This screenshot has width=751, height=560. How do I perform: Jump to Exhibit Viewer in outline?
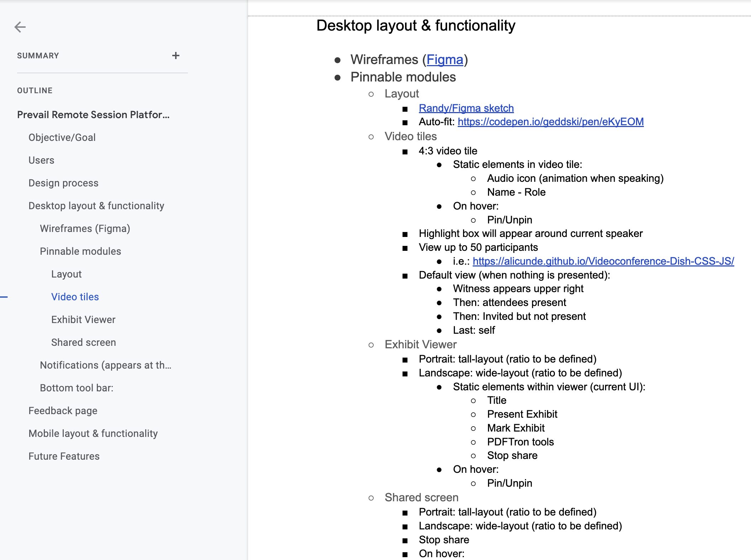[83, 319]
